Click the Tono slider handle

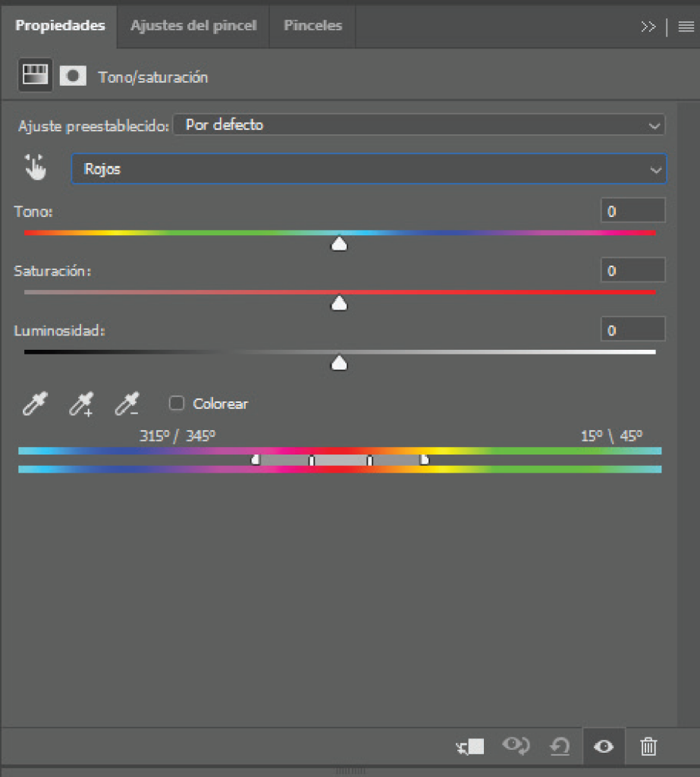pos(339,244)
